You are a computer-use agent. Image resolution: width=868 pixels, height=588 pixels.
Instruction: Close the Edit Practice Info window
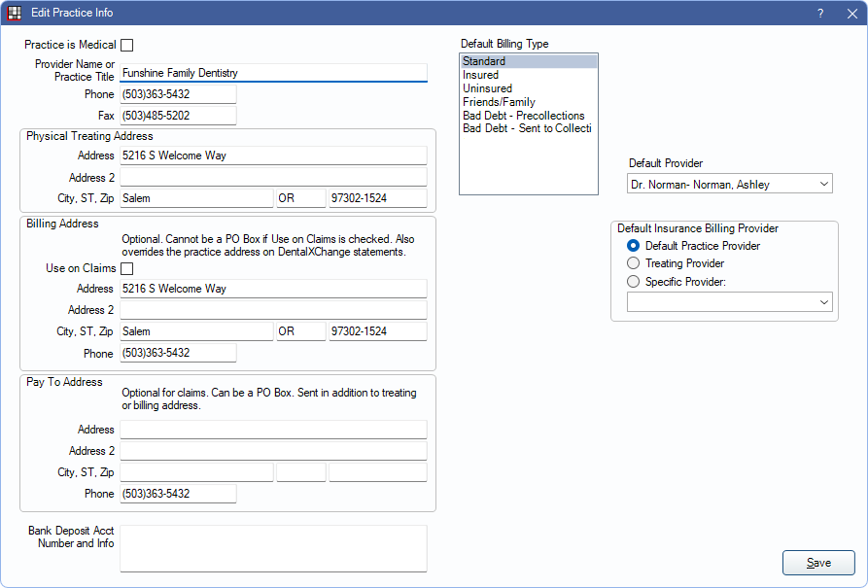point(851,13)
